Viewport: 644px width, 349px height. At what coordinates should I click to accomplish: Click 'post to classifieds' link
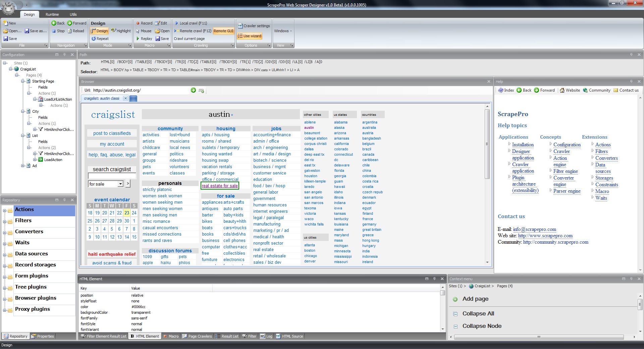tap(112, 133)
